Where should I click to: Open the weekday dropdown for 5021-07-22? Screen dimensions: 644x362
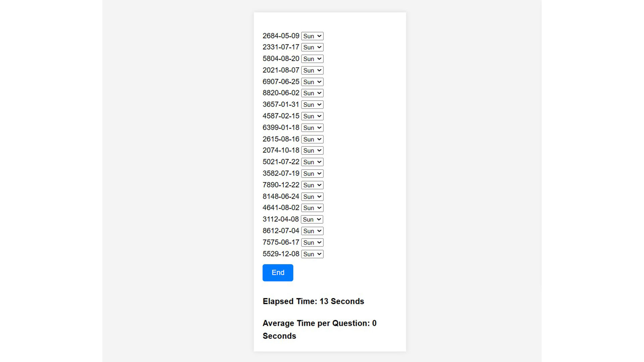click(312, 162)
